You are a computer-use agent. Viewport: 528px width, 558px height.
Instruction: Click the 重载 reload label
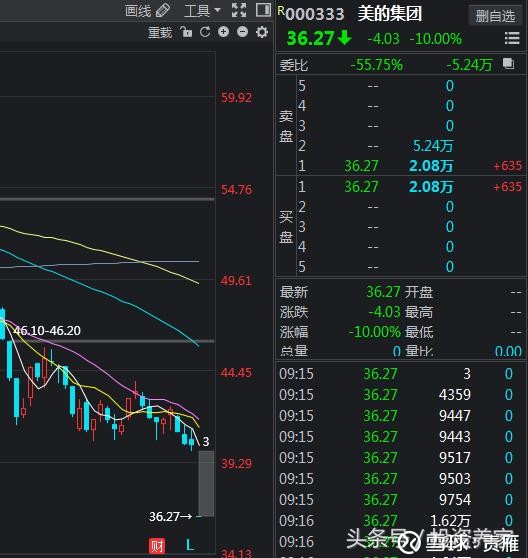(160, 33)
